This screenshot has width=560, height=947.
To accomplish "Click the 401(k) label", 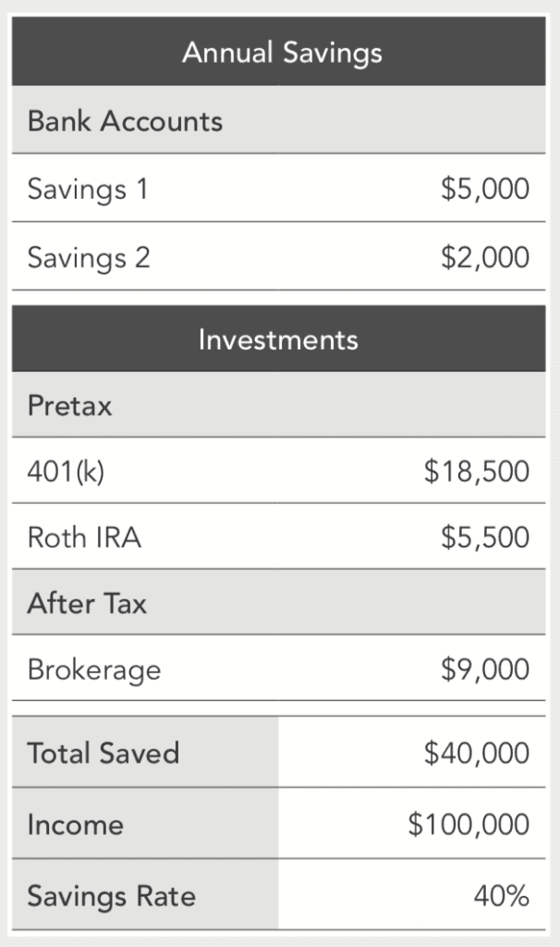I will pyautogui.click(x=66, y=472).
